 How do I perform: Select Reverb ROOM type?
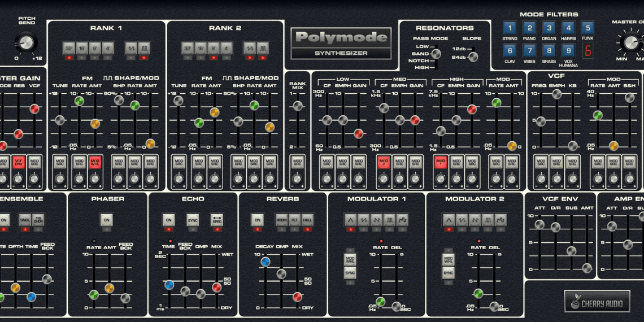pyautogui.click(x=281, y=220)
